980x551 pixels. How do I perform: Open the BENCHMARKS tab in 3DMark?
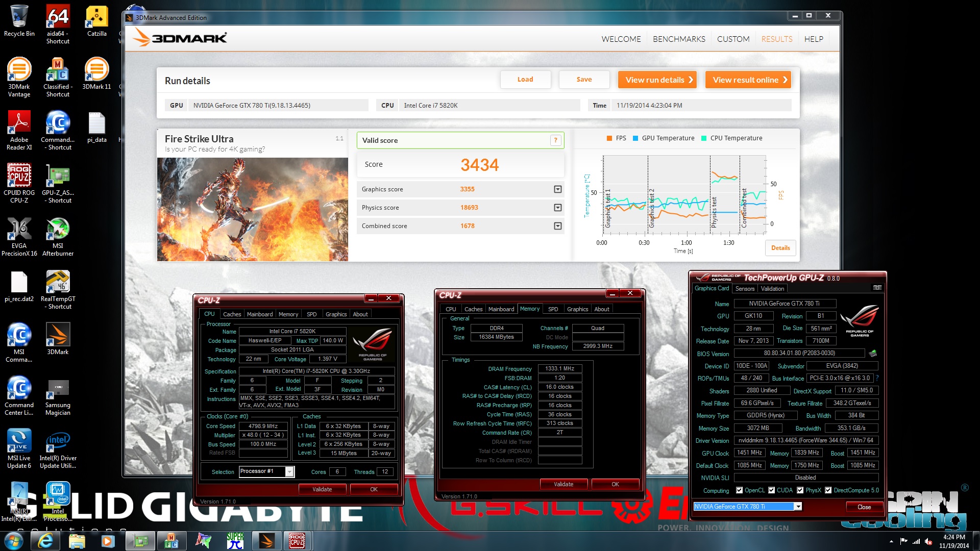[x=679, y=39]
